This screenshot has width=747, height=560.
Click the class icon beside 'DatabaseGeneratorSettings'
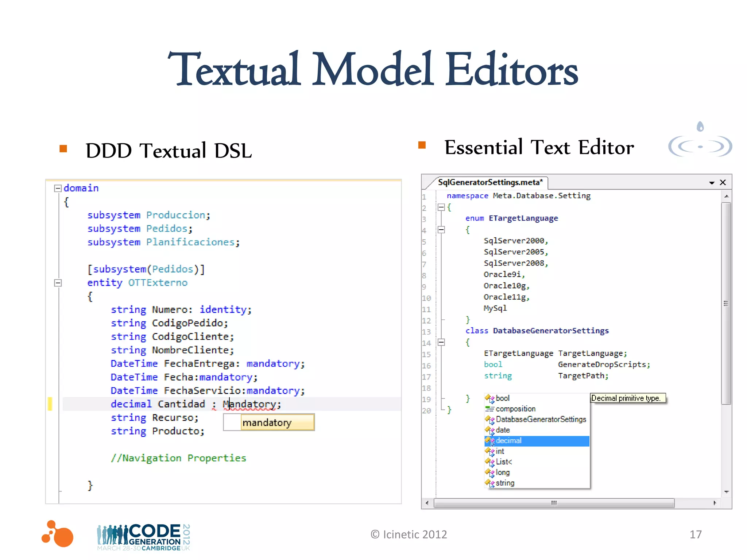(490, 420)
